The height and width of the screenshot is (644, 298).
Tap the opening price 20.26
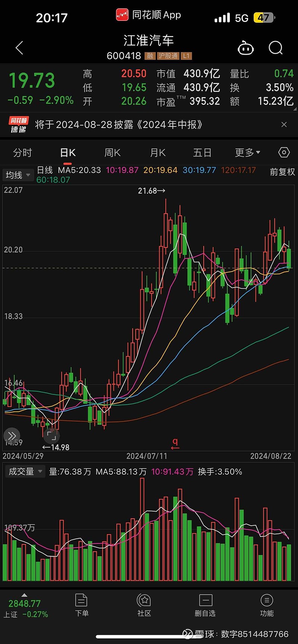pos(134,101)
